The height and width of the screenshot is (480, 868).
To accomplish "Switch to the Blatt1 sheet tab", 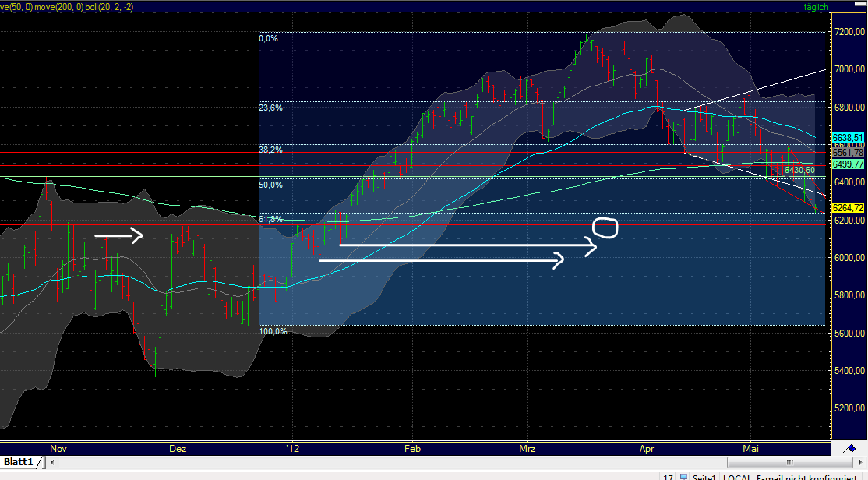I will pos(17,462).
